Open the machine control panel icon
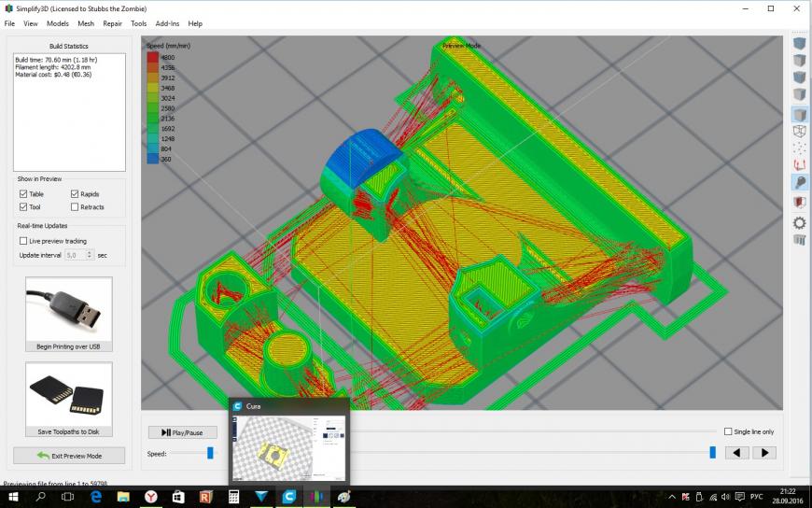This screenshot has width=812, height=508. (800, 239)
